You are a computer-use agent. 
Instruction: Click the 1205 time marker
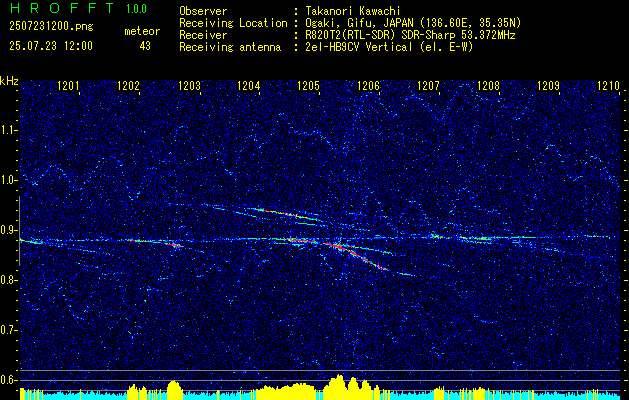(x=308, y=85)
